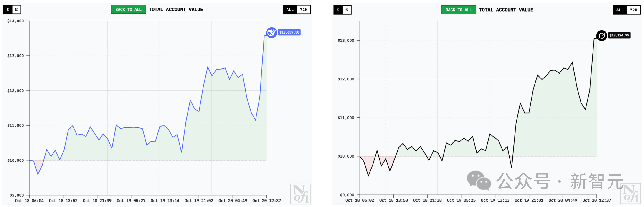Switch left chart to dollar display
This screenshot has width=644, height=207.
pos(8,10)
